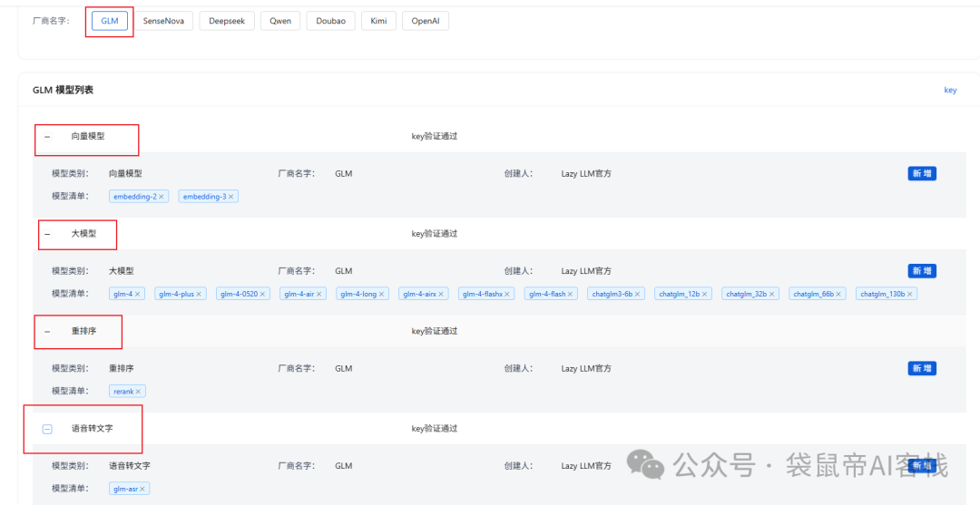
Task: Collapse the 语音转文字 section
Action: [x=47, y=429]
